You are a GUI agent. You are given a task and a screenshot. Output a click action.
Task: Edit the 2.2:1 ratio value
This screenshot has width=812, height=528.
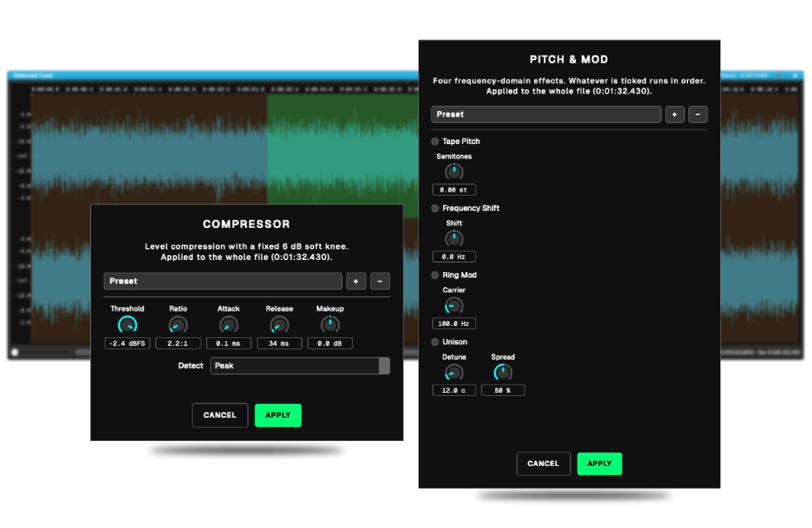178,343
